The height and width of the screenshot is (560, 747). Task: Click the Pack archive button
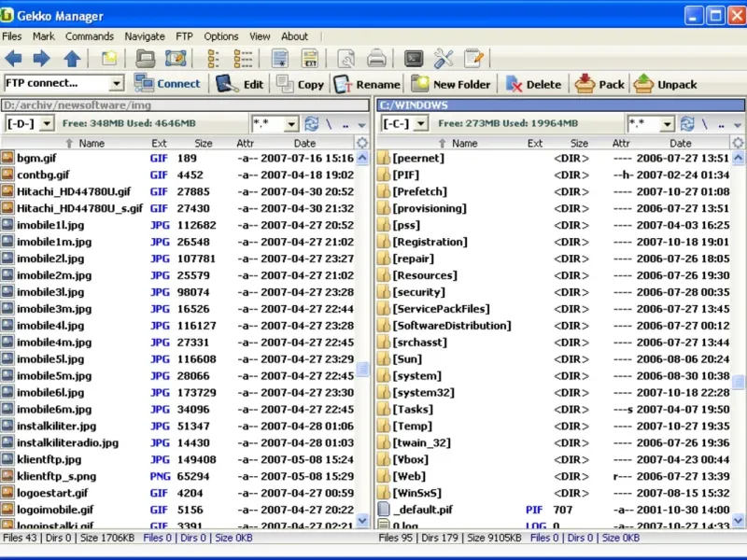point(599,84)
